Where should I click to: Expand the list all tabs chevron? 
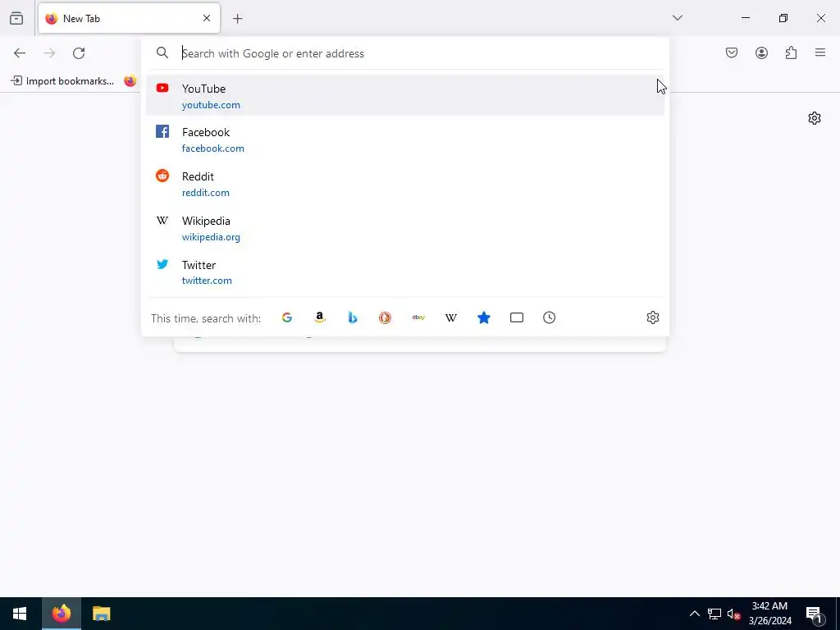click(x=678, y=18)
